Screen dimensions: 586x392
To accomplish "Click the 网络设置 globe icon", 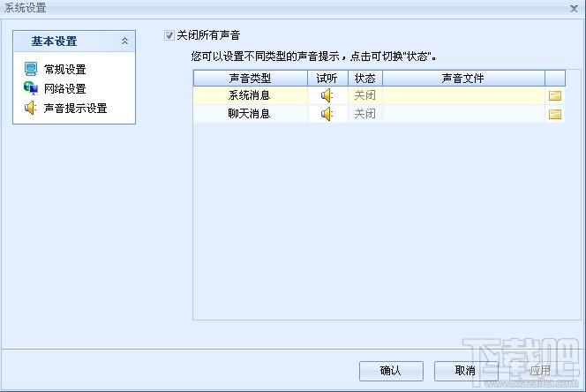I will 31,88.
